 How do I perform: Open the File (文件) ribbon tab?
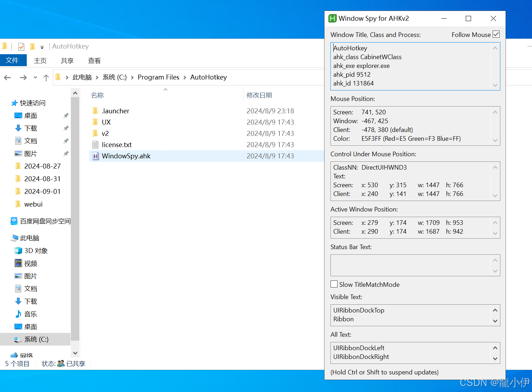tap(13, 60)
